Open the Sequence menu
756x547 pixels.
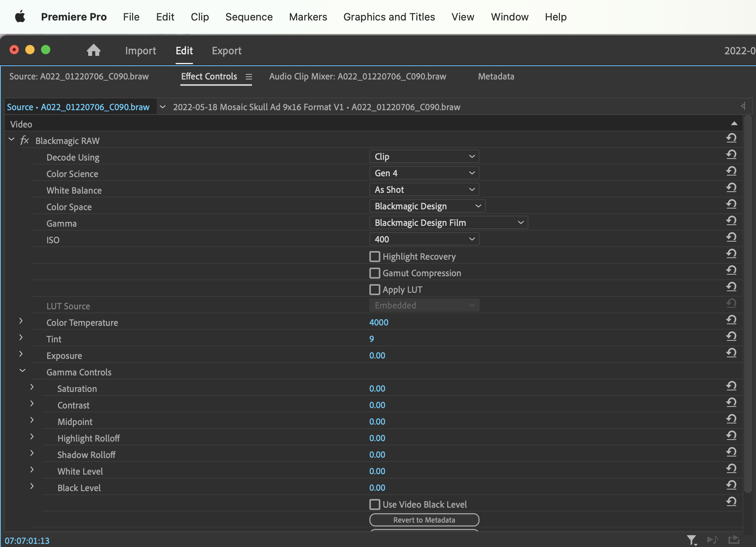[x=249, y=17]
